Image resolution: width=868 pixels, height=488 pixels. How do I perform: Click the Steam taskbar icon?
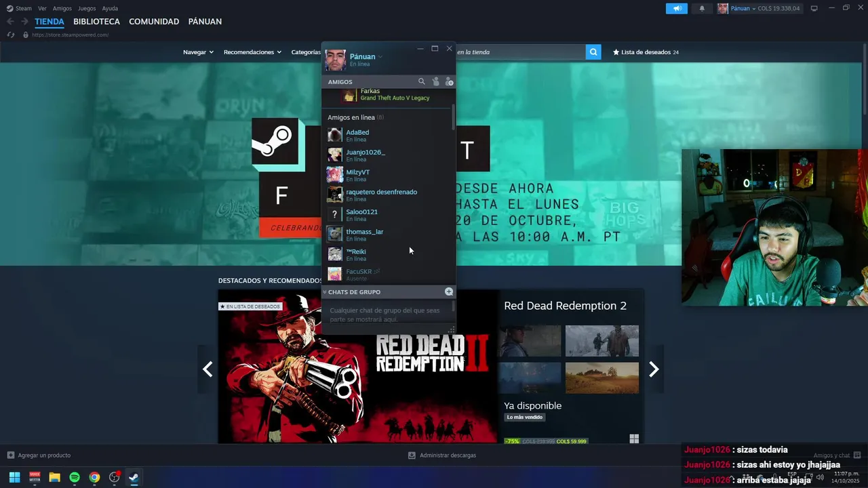coord(134,477)
